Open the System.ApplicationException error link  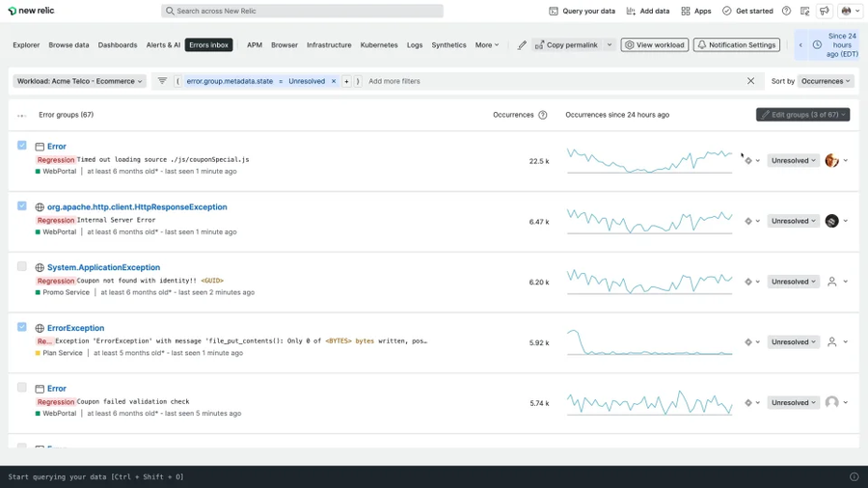[103, 267]
